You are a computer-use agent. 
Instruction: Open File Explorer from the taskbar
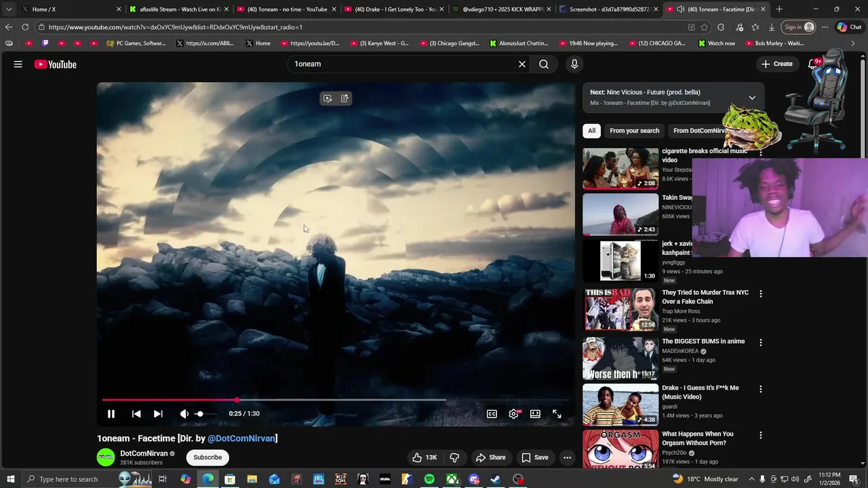click(x=252, y=479)
